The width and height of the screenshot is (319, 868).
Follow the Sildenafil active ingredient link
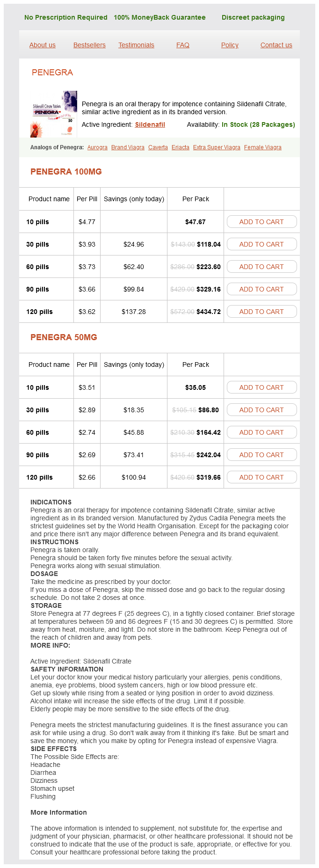pos(150,124)
